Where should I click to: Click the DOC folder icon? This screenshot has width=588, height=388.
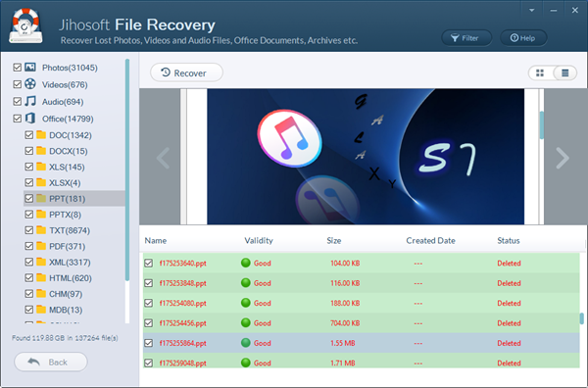click(x=41, y=134)
